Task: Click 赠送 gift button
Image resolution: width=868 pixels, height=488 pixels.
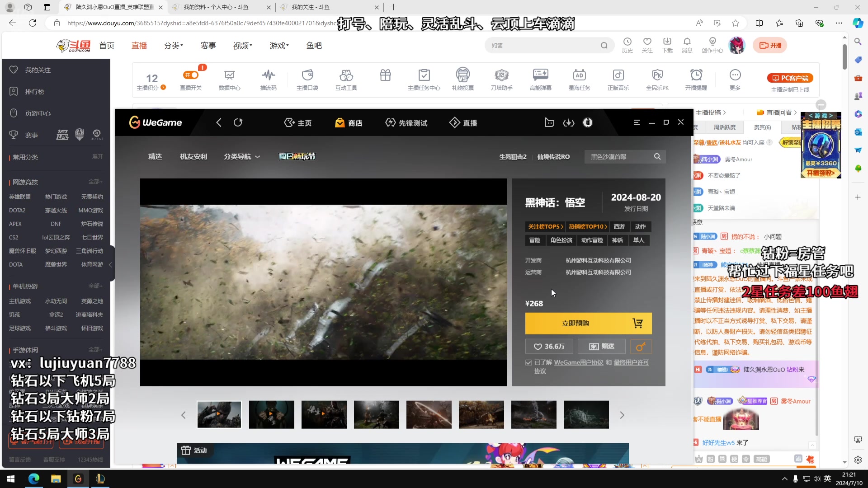Action: pos(602,347)
